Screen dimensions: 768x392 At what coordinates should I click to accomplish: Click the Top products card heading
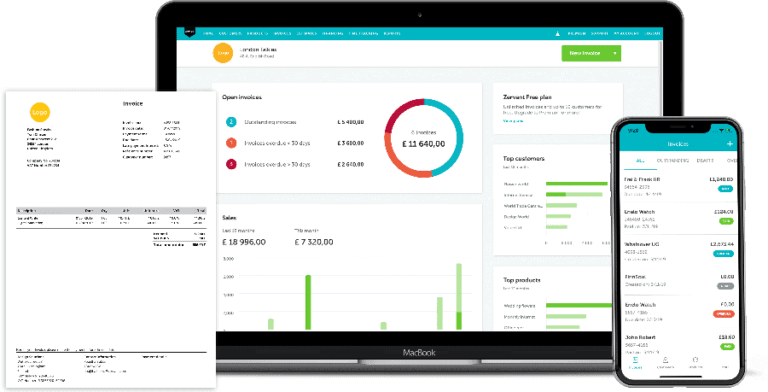522,280
